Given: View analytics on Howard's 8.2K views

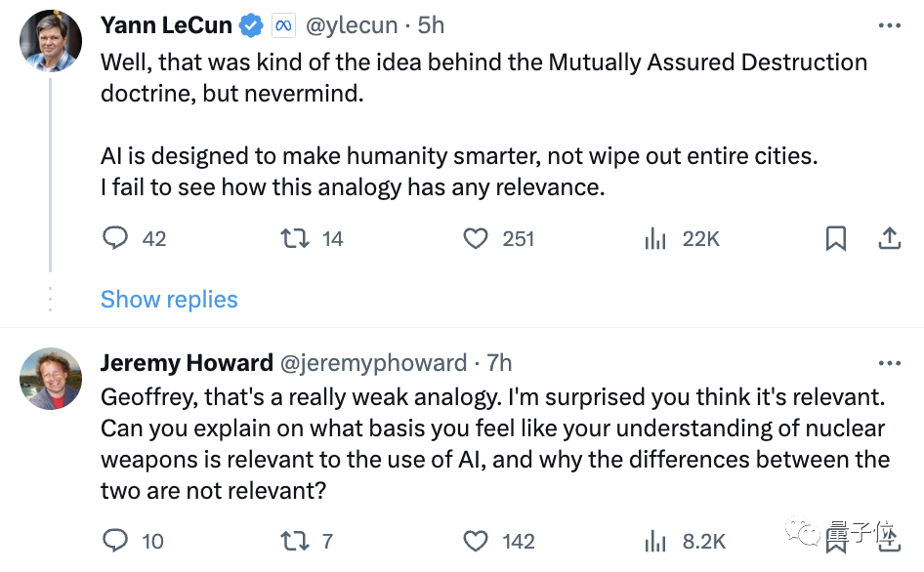Looking at the screenshot, I should [655, 541].
